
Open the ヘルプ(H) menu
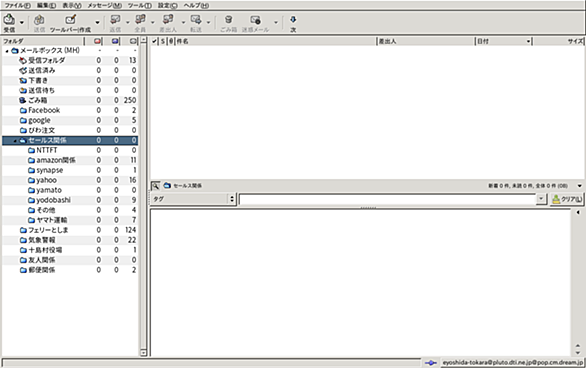pos(196,6)
